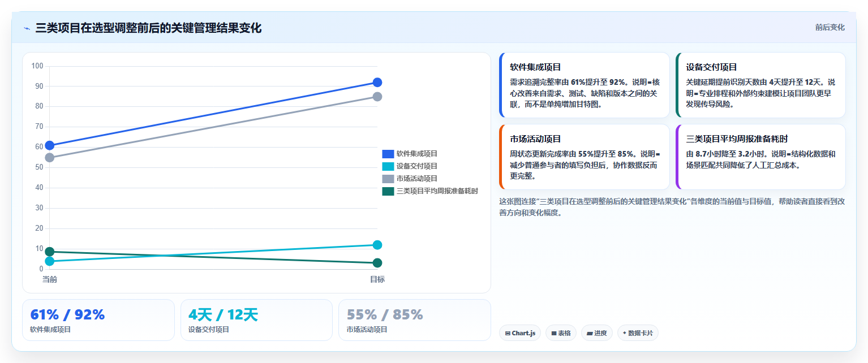Click the 当前 x-axis label

[x=50, y=279]
